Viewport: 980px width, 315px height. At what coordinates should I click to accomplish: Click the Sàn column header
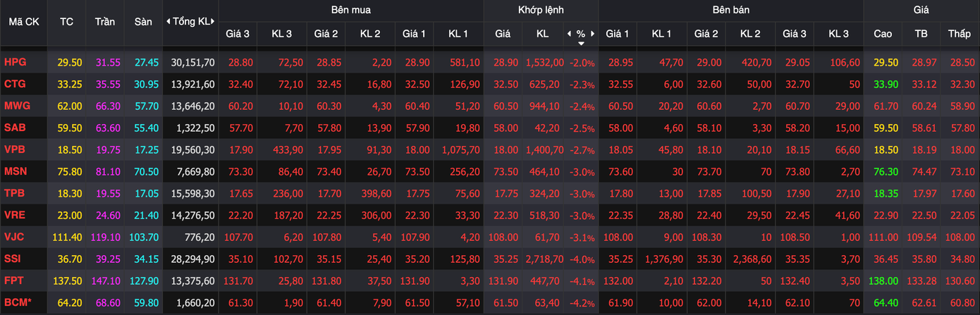(x=143, y=22)
